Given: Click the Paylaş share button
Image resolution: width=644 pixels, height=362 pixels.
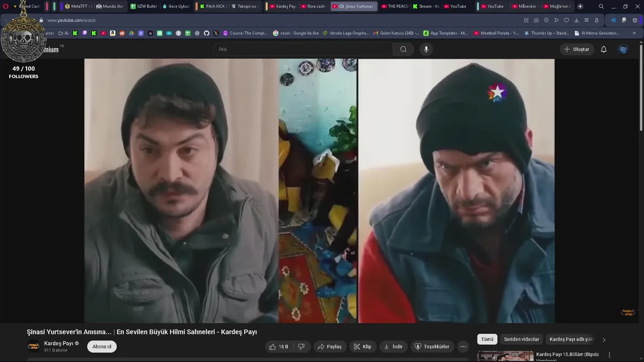Looking at the screenshot, I should (x=330, y=346).
